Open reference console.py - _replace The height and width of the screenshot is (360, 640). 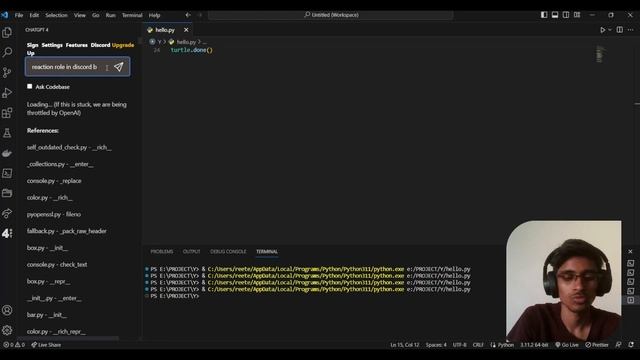[x=54, y=181]
